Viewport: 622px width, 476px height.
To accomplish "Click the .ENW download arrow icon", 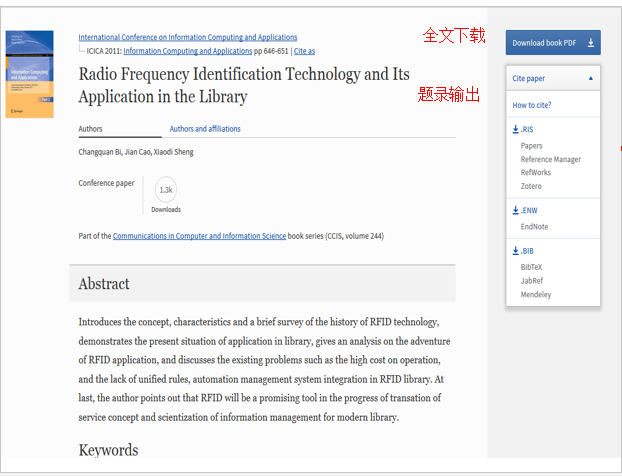I will tap(515, 210).
